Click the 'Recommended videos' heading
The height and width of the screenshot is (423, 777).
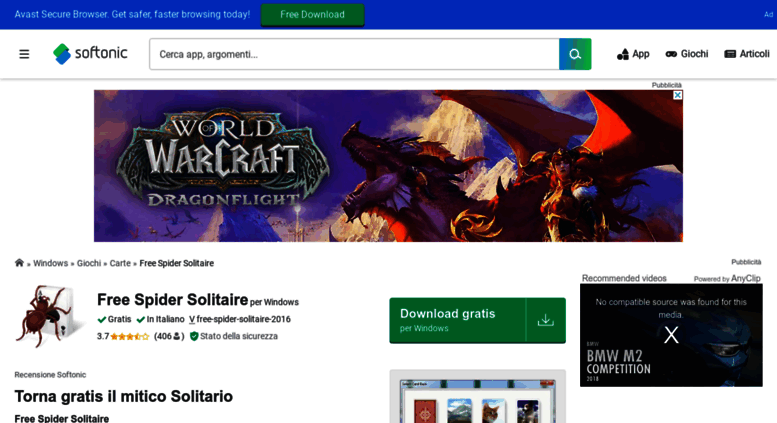[624, 278]
